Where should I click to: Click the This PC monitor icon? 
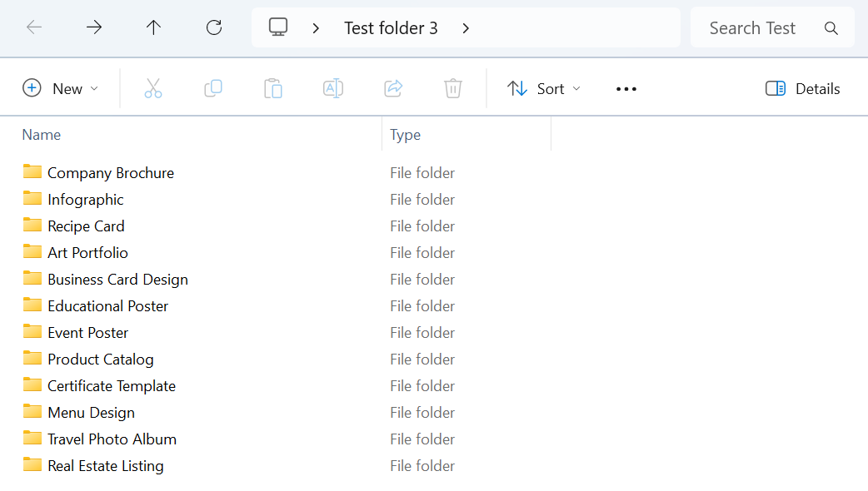coord(278,27)
